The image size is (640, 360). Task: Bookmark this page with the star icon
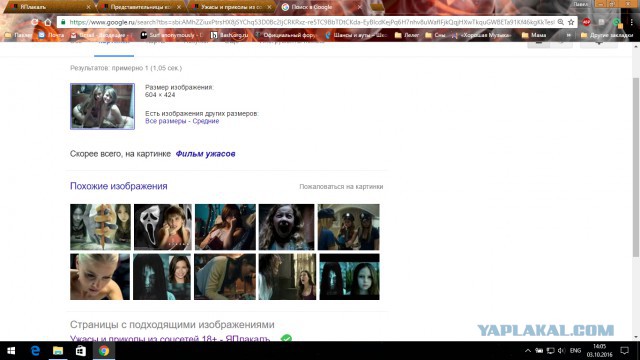pyautogui.click(x=571, y=22)
